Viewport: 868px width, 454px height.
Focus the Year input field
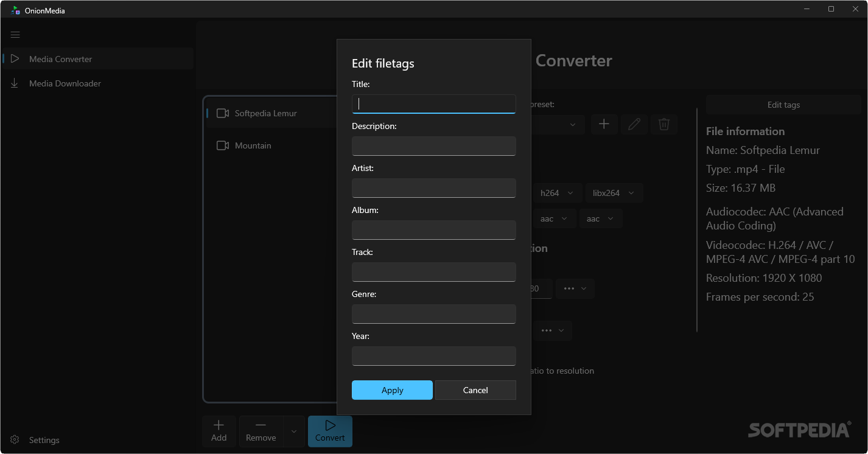coord(434,356)
